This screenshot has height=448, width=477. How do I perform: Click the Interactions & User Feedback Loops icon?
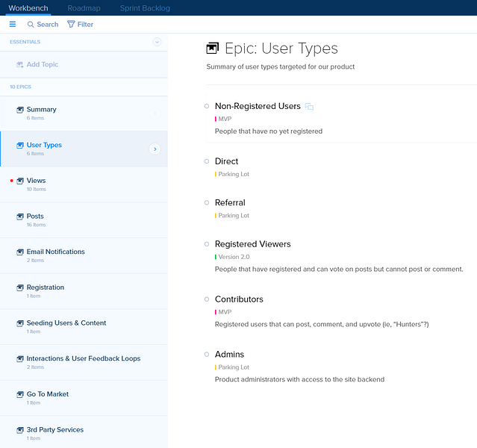(20, 359)
